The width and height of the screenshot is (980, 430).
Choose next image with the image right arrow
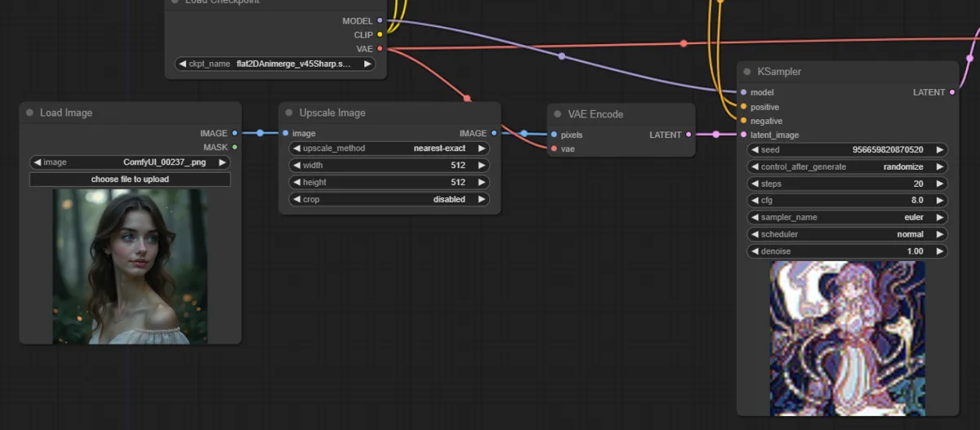point(222,162)
